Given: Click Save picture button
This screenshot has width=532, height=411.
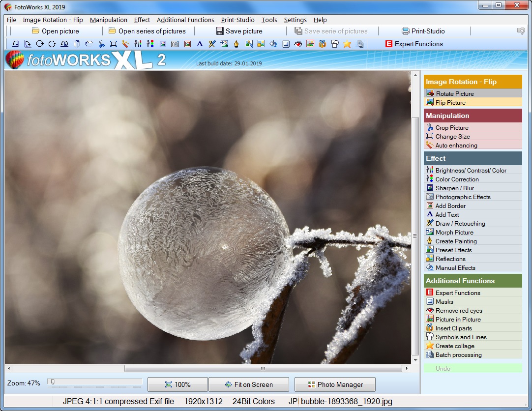Looking at the screenshot, I should pos(239,31).
